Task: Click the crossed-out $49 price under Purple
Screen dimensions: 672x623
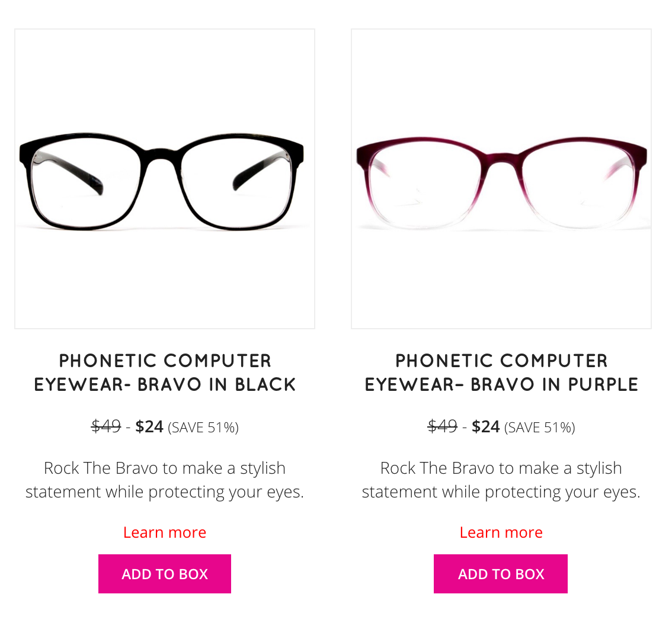Action: (442, 426)
